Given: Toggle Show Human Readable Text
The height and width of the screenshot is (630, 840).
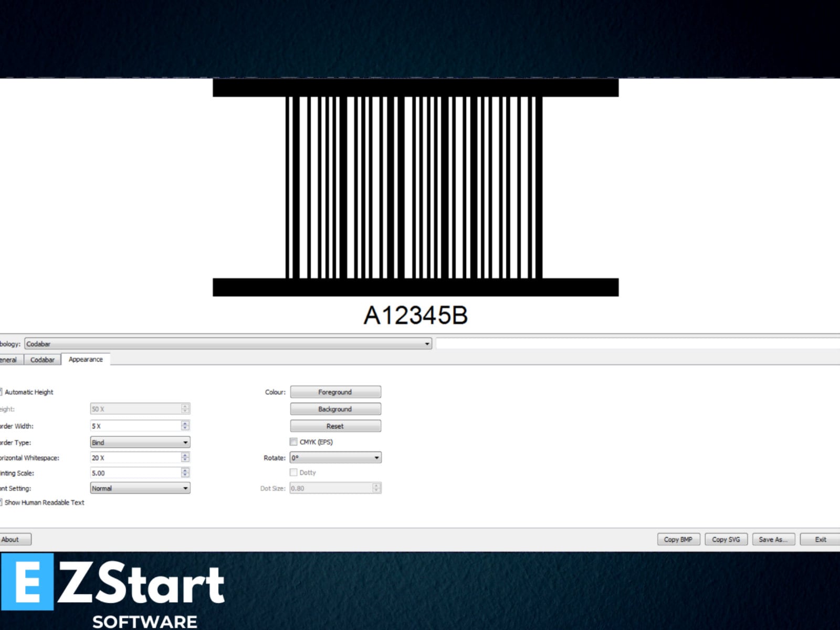Looking at the screenshot, I should click(x=2, y=502).
